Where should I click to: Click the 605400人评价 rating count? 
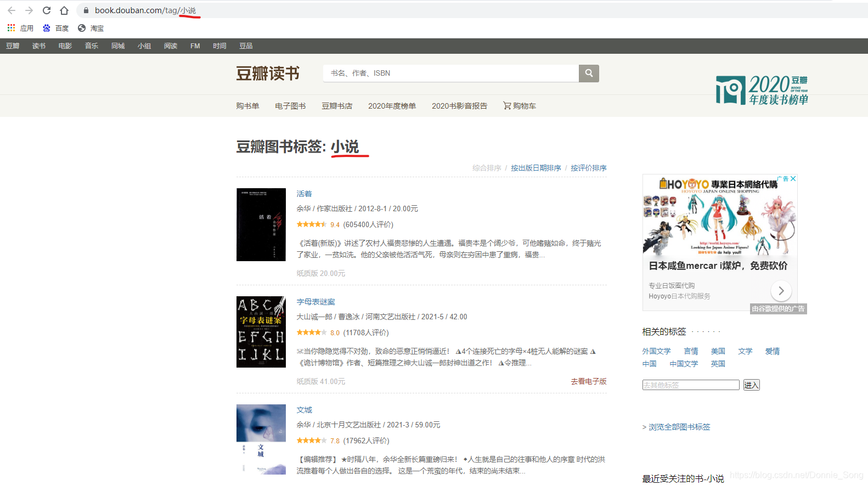point(368,224)
